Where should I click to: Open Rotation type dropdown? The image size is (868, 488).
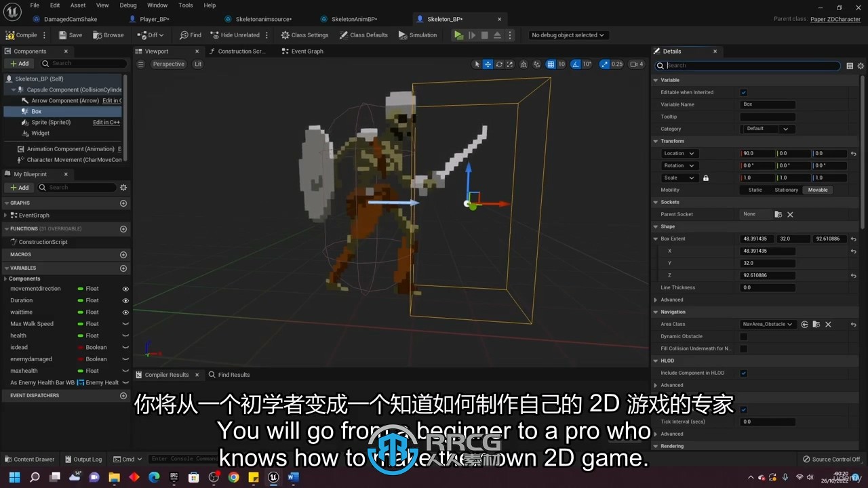[x=679, y=165]
